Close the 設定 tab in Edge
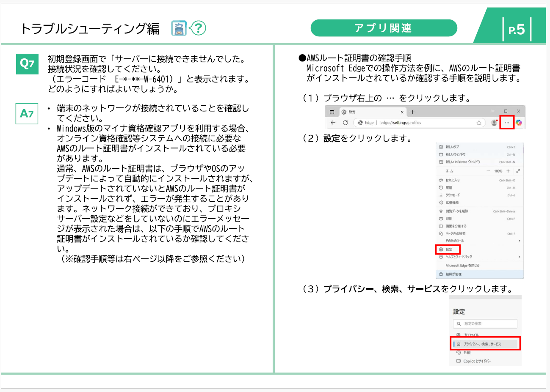Viewport: 550px width, 392px height. [402, 112]
